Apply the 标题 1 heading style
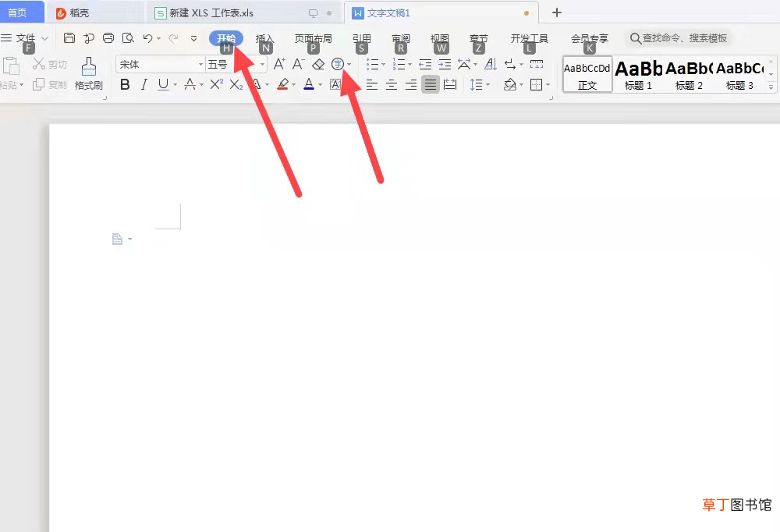780x532 pixels. point(638,75)
